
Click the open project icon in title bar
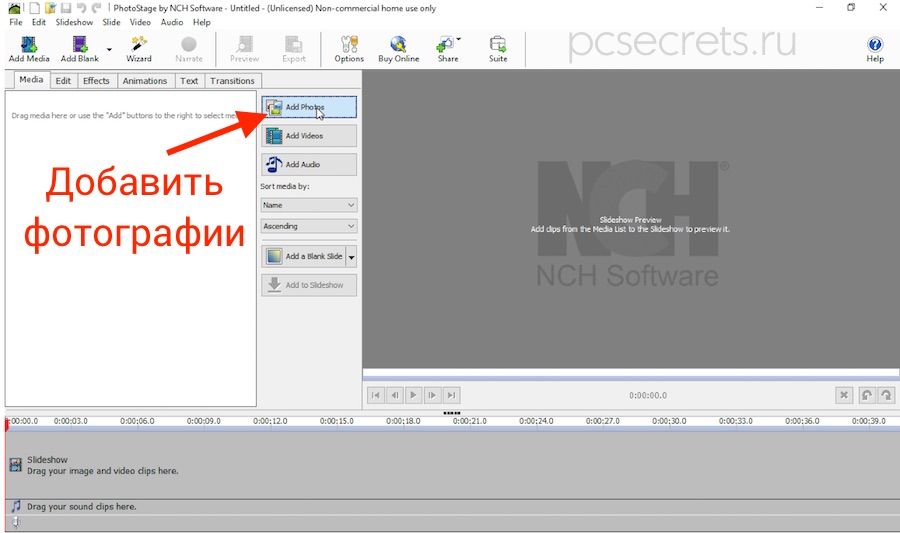click(x=51, y=8)
